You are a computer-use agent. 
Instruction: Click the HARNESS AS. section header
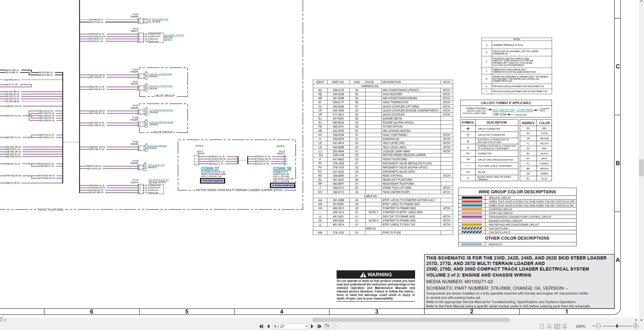click(370, 86)
